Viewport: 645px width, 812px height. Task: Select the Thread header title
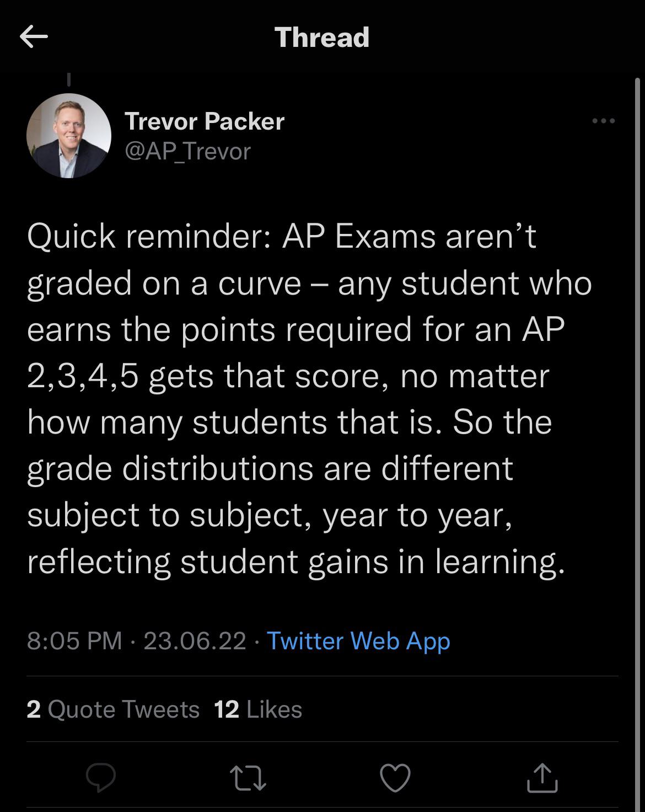click(321, 37)
